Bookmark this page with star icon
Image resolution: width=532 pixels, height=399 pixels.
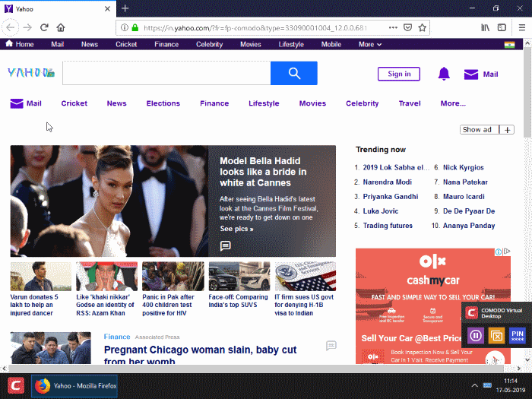pos(422,27)
